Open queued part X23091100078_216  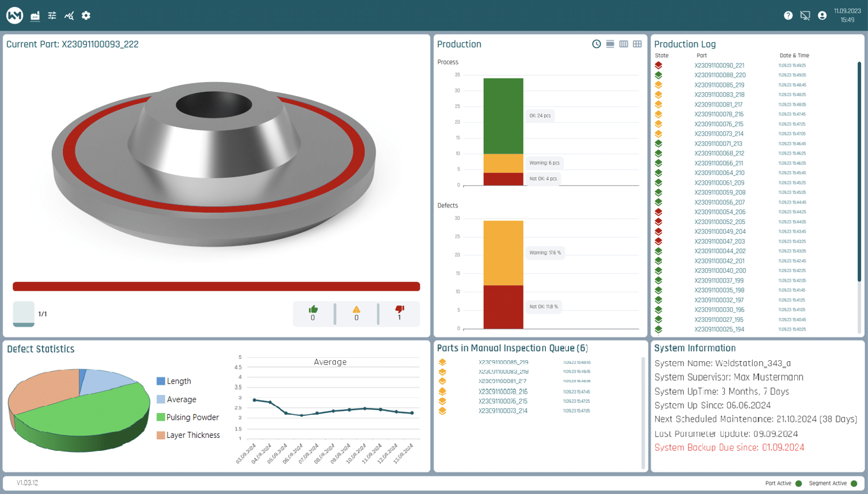click(503, 392)
